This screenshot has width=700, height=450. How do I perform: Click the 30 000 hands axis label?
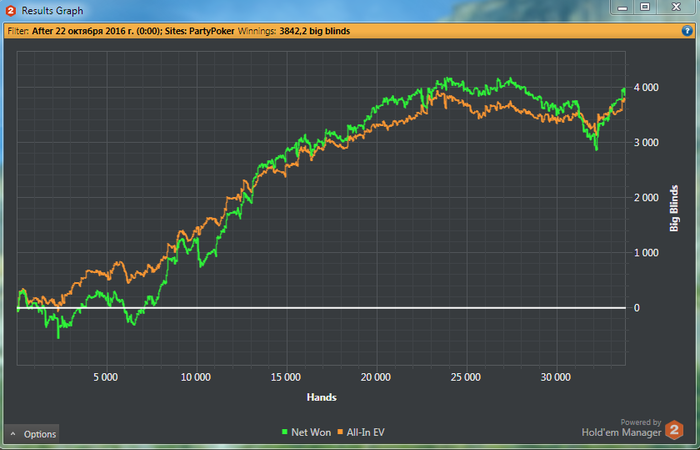click(x=556, y=377)
